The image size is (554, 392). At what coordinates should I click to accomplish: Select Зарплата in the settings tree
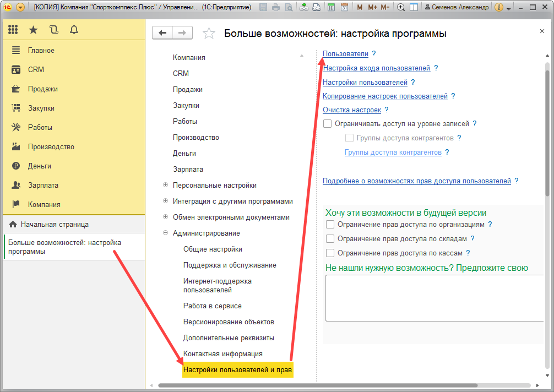point(188,169)
